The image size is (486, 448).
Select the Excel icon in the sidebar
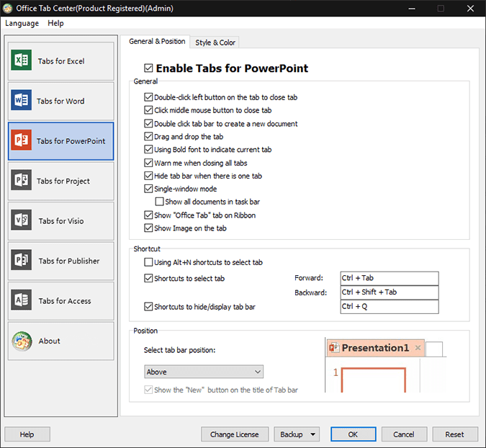[21, 61]
